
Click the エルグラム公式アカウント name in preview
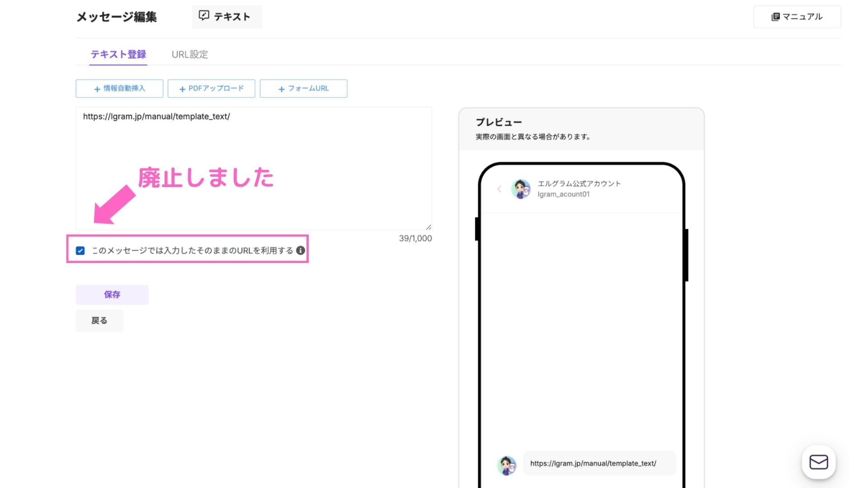point(579,183)
